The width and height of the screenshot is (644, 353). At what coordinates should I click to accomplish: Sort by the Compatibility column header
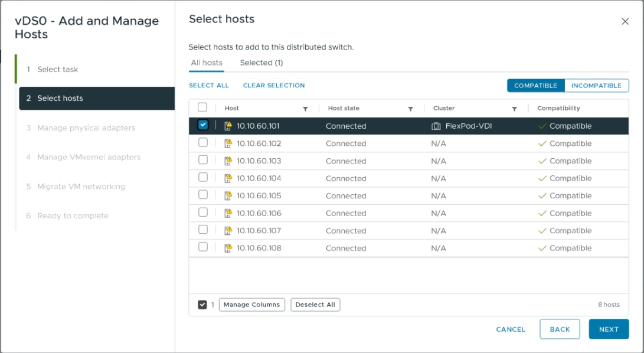tap(558, 108)
